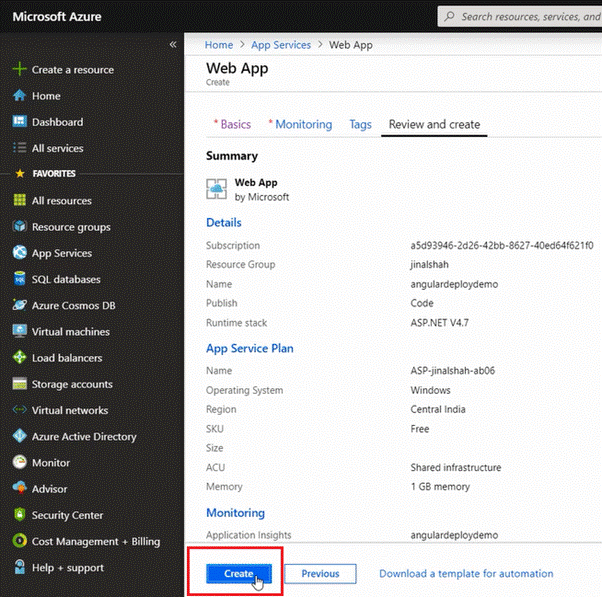The height and width of the screenshot is (597, 602).
Task: Click subscription ID a5d93946-2d26-42bb-8627-40ed64f621f0
Action: tap(502, 245)
